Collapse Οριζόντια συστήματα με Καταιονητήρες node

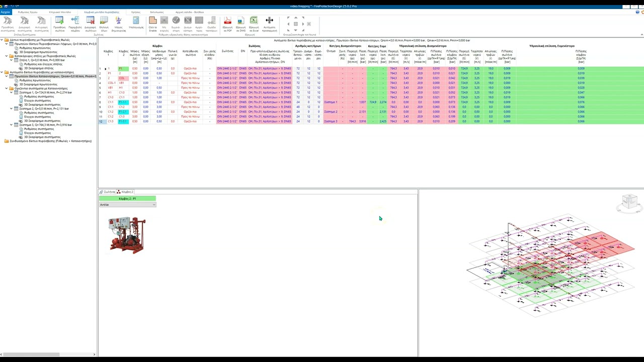(x=7, y=88)
